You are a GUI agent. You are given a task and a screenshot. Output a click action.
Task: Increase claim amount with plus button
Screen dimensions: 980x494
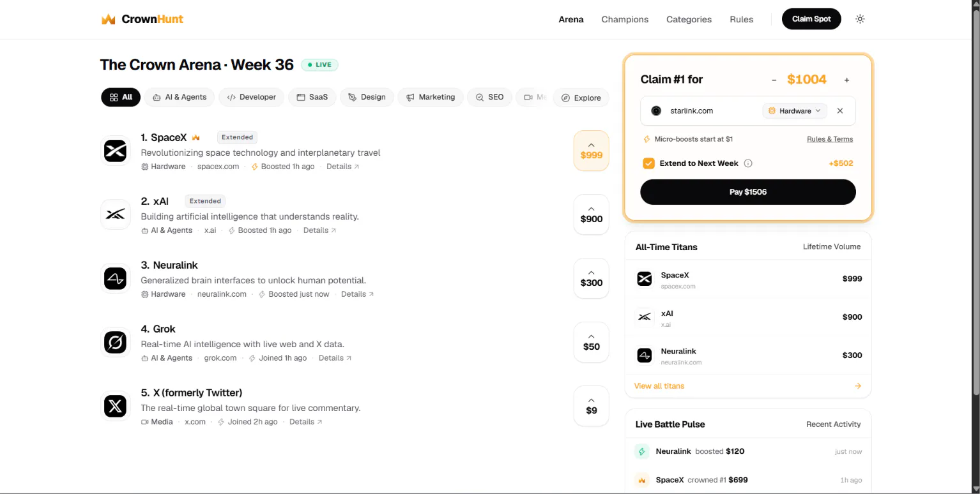tap(847, 80)
